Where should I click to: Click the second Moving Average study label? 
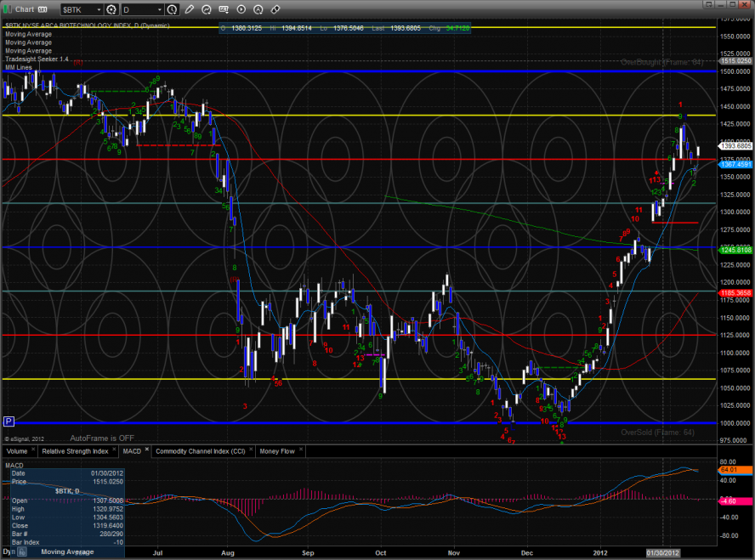pyautogui.click(x=28, y=42)
